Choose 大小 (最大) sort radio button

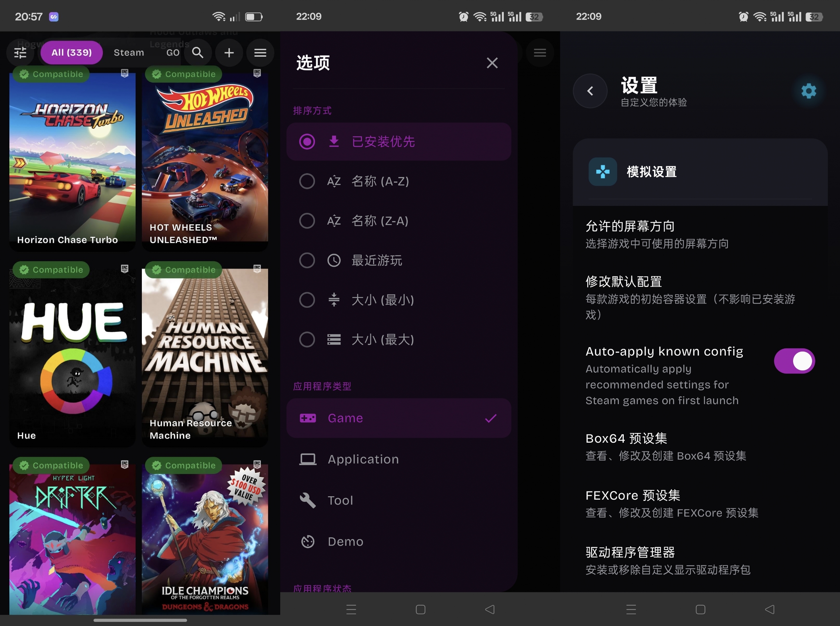tap(307, 339)
